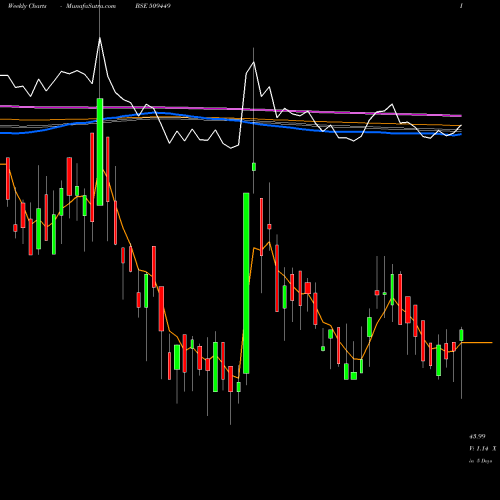Click the 'V: 1.14 X' volume text
This screenshot has height=500, width=500.
482,449
